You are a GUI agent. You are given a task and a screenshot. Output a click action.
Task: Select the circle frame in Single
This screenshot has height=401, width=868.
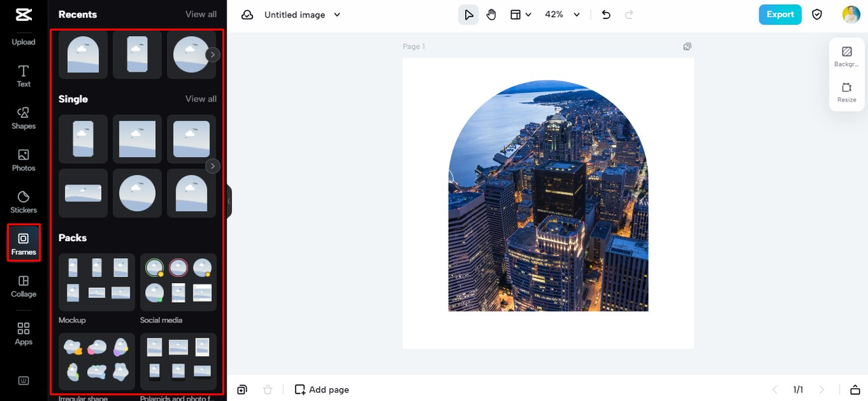tap(138, 193)
